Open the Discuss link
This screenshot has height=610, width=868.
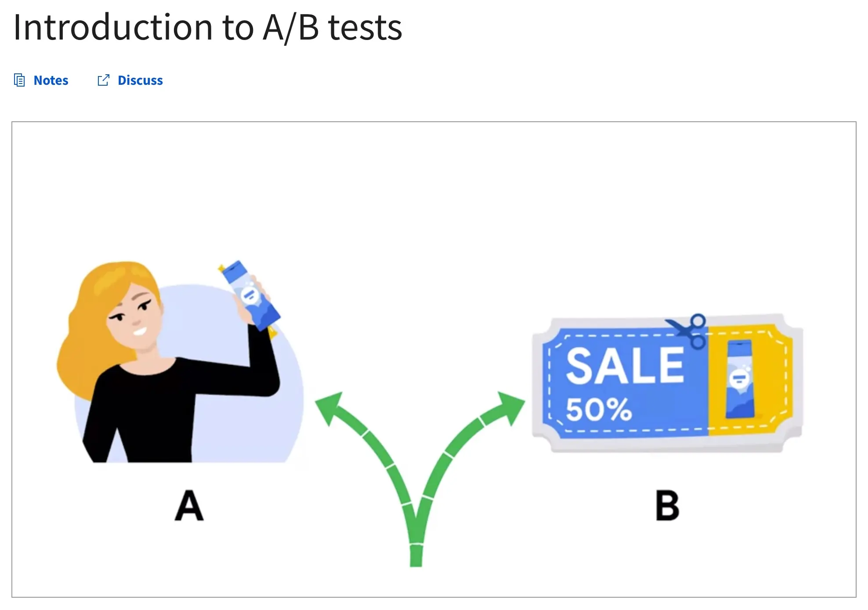pos(140,80)
